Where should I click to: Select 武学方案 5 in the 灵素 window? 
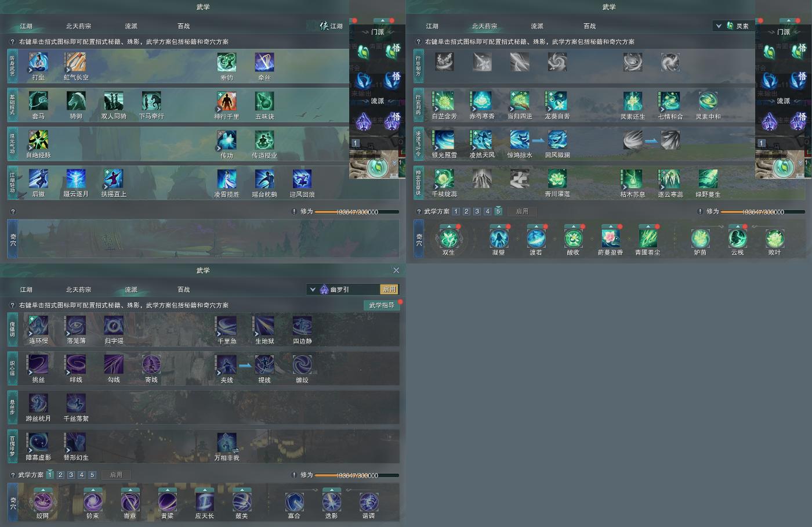click(x=498, y=211)
